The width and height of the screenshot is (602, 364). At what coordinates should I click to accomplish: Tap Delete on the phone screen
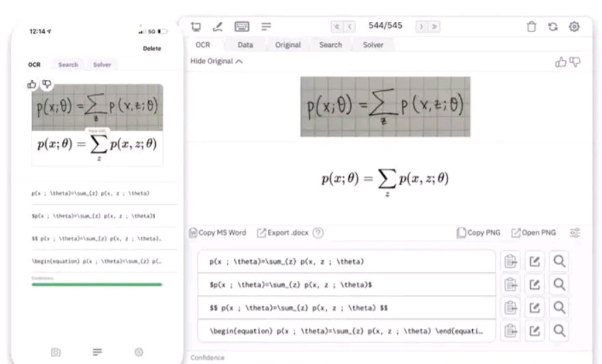coord(152,48)
